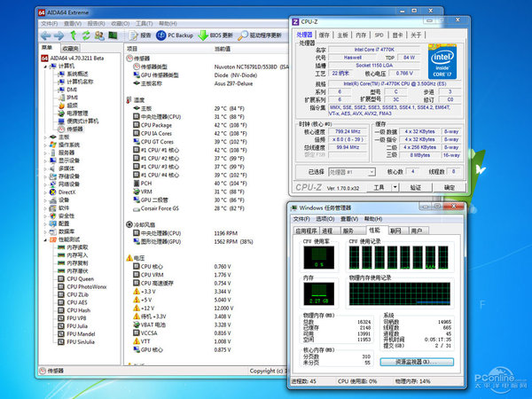Expand the 主板 tree node
The image size is (532, 399).
point(45,137)
